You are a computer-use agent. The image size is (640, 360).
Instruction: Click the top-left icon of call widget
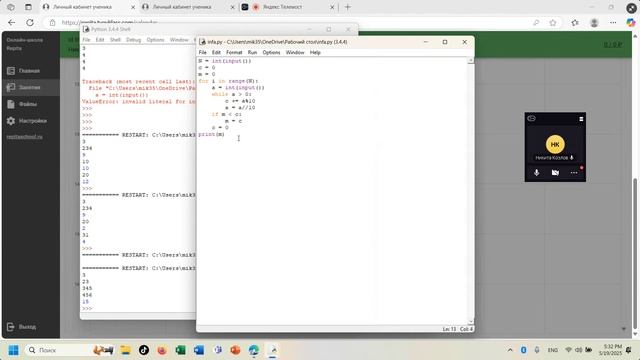[x=531, y=118]
